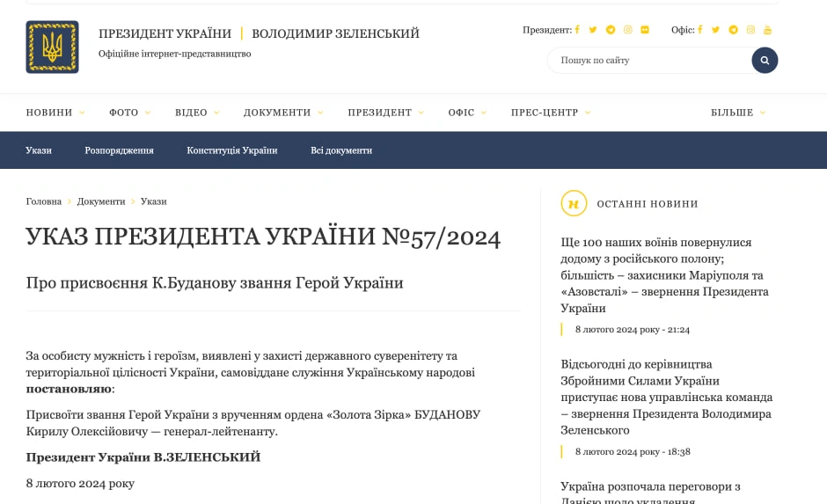This screenshot has width=827, height=504.
Task: Expand the ДОКУМЕНТИ dropdown menu
Action: click(283, 113)
